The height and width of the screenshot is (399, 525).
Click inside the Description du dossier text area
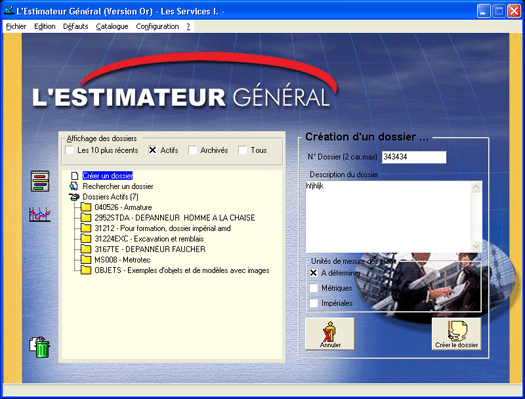389,217
